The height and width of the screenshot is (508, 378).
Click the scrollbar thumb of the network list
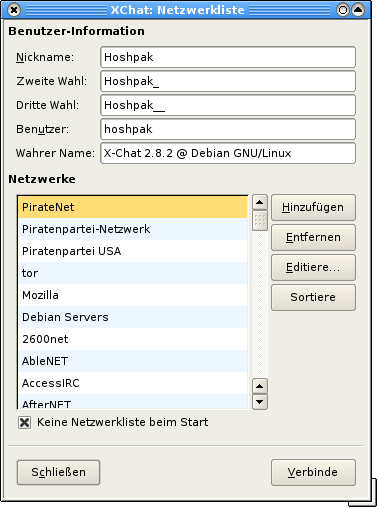tap(260, 220)
